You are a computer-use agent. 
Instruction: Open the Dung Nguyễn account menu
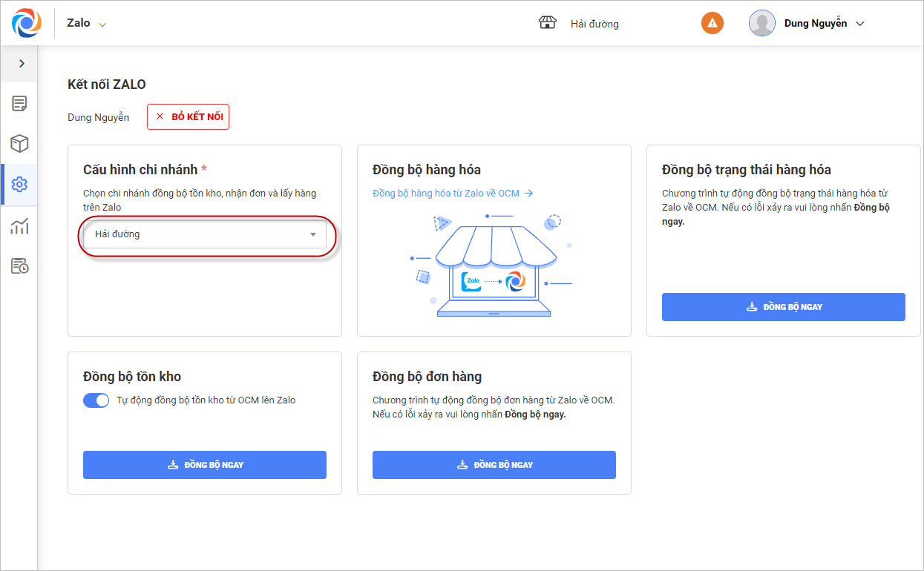(824, 23)
